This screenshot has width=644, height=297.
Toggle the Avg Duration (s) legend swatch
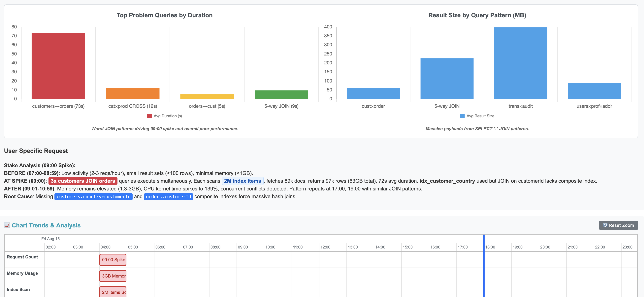[x=149, y=116]
